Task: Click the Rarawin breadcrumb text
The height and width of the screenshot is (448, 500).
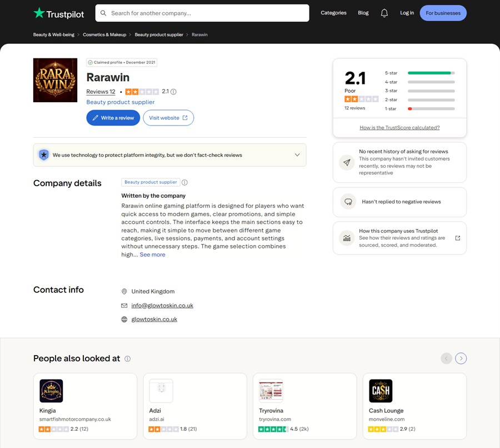Action: 199,34
